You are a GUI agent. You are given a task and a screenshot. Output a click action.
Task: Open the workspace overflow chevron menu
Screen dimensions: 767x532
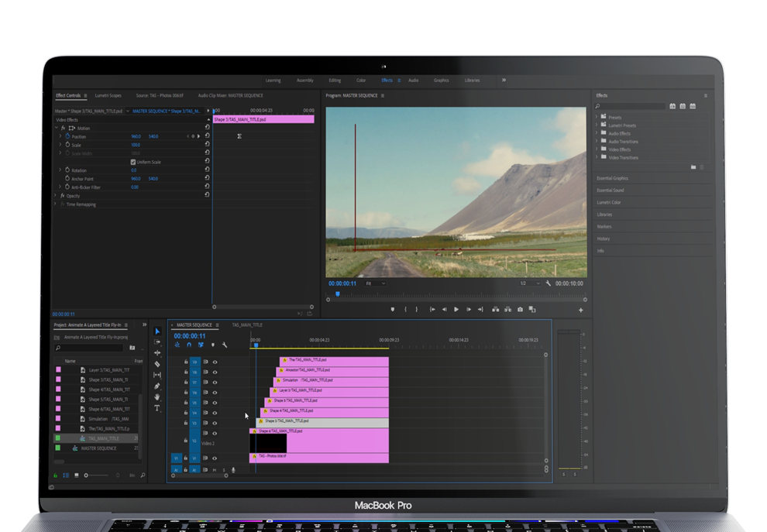(x=504, y=80)
